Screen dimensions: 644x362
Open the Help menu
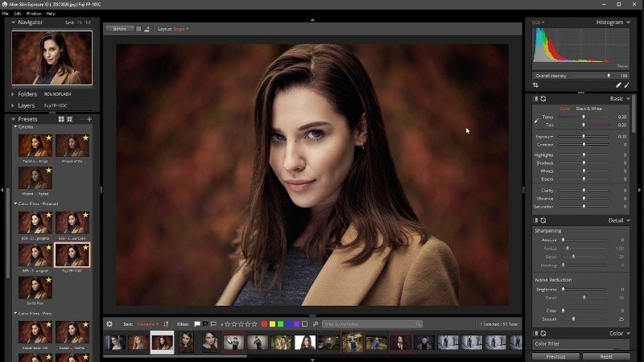(51, 13)
